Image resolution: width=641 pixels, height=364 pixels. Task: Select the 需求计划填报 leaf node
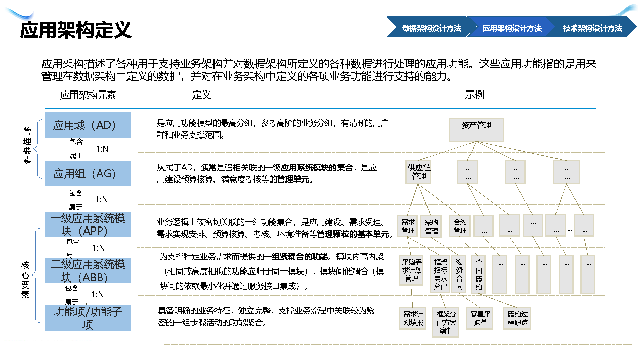coord(413,318)
